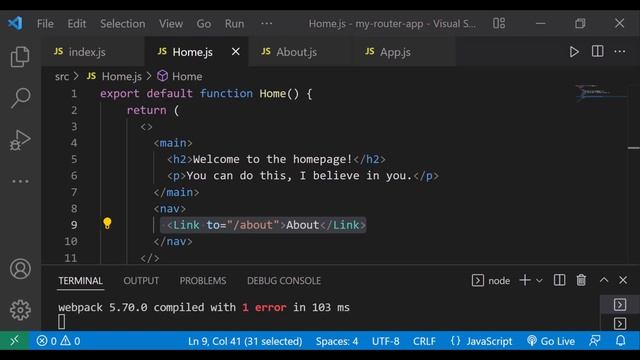Image resolution: width=640 pixels, height=360 pixels.
Task: Open the File menu
Action: point(45,24)
